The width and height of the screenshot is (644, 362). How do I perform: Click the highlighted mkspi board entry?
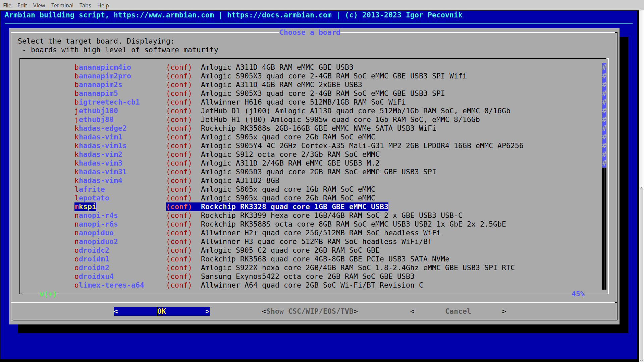click(x=85, y=207)
